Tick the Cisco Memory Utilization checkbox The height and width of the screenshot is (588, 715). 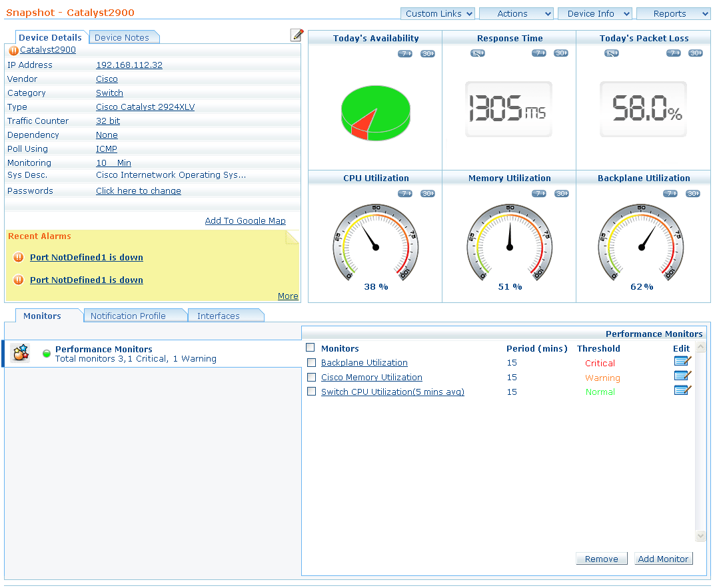coord(311,378)
